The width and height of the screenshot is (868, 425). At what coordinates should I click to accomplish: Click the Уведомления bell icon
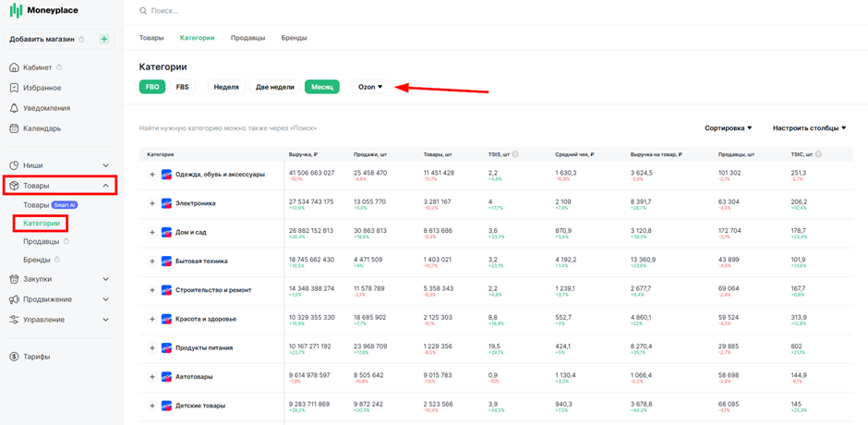[x=15, y=108]
